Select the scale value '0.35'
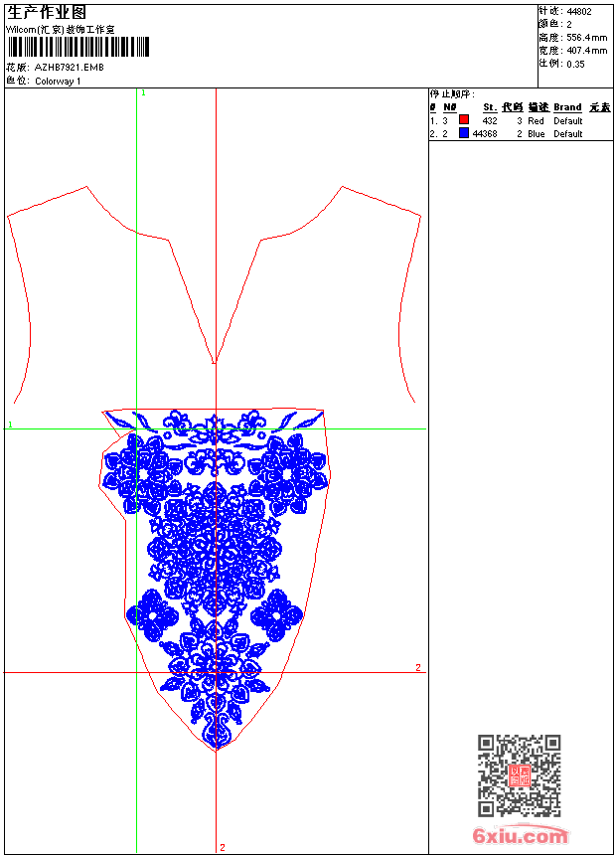The height and width of the screenshot is (855, 616). click(x=575, y=65)
